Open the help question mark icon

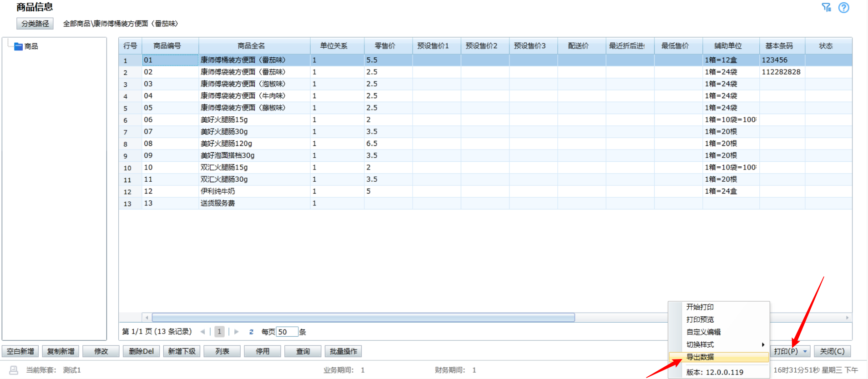(843, 8)
